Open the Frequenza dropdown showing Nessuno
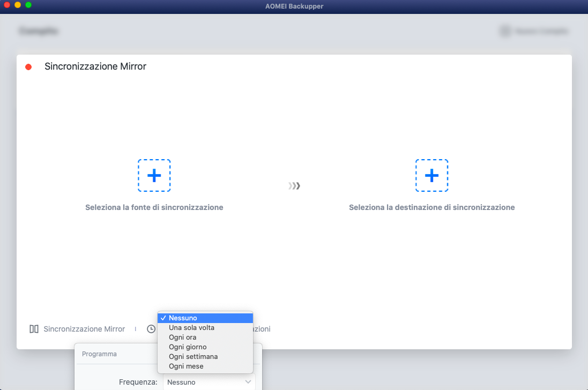The image size is (588, 390). pyautogui.click(x=209, y=382)
